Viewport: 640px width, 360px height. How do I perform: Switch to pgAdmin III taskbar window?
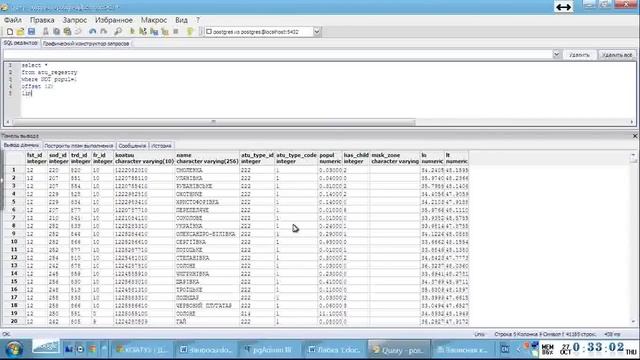(x=270, y=349)
